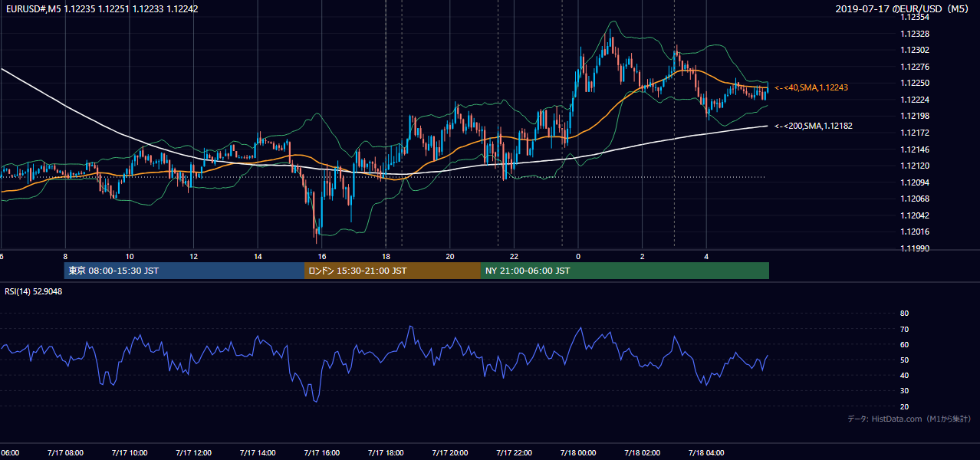Click bottom time label 7/17 16:00
980x460 pixels.
tap(321, 453)
